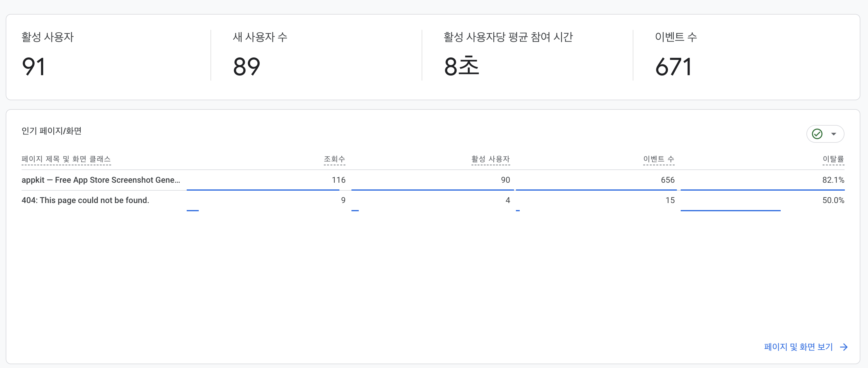Open the 페이지 및 화면 보기 link
The image size is (868, 368).
tap(797, 347)
